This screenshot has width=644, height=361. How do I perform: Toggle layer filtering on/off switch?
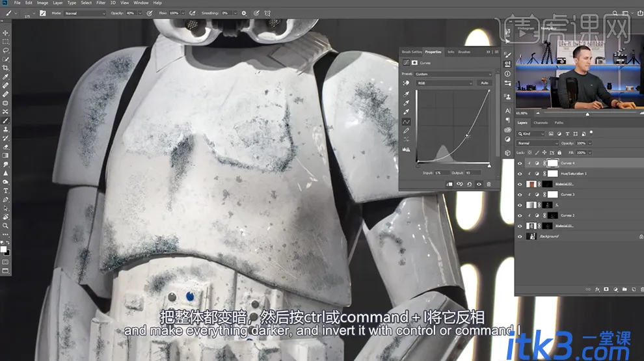tap(591, 133)
